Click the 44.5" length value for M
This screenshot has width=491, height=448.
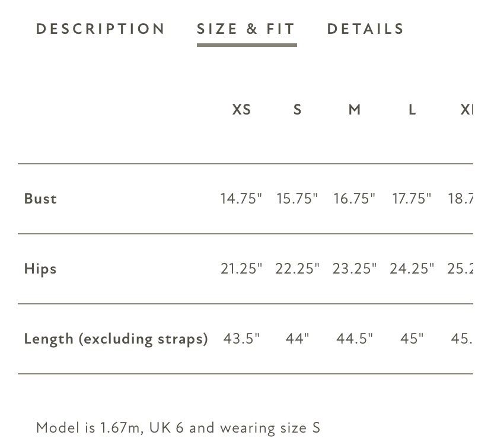355,339
